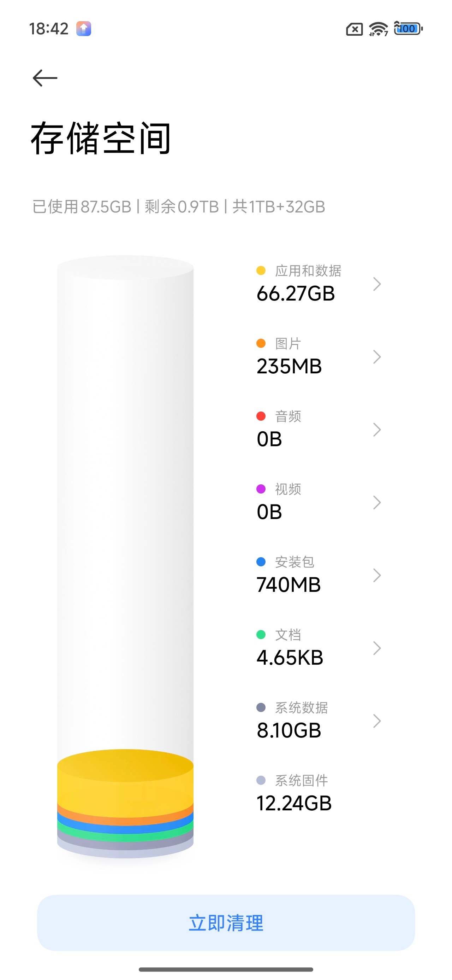The width and height of the screenshot is (452, 980).
Task: Tap the 立即清理 button
Action: [x=226, y=923]
